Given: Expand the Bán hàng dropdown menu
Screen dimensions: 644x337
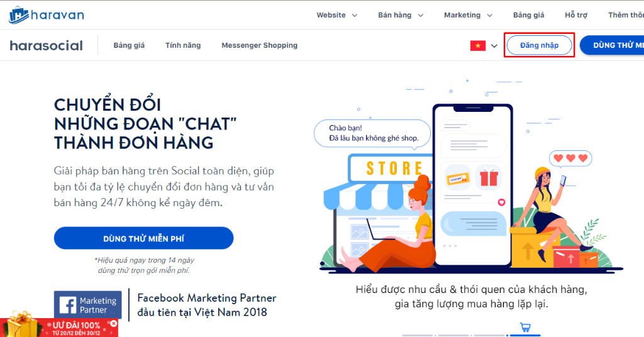Looking at the screenshot, I should (x=401, y=15).
